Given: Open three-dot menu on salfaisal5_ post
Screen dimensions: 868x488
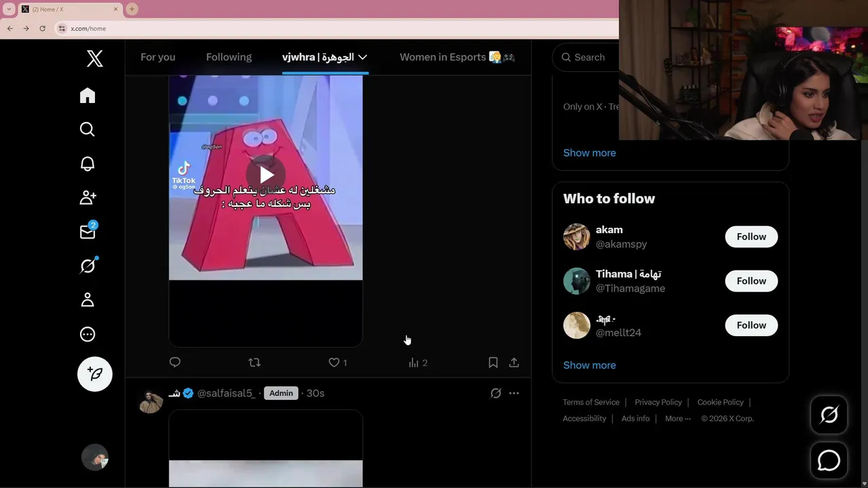Looking at the screenshot, I should coord(514,393).
